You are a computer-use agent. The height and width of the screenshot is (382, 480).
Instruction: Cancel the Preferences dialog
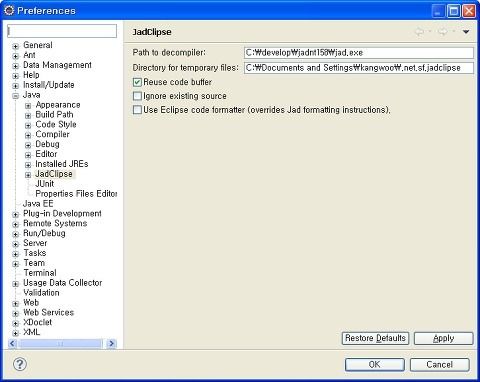(440, 365)
